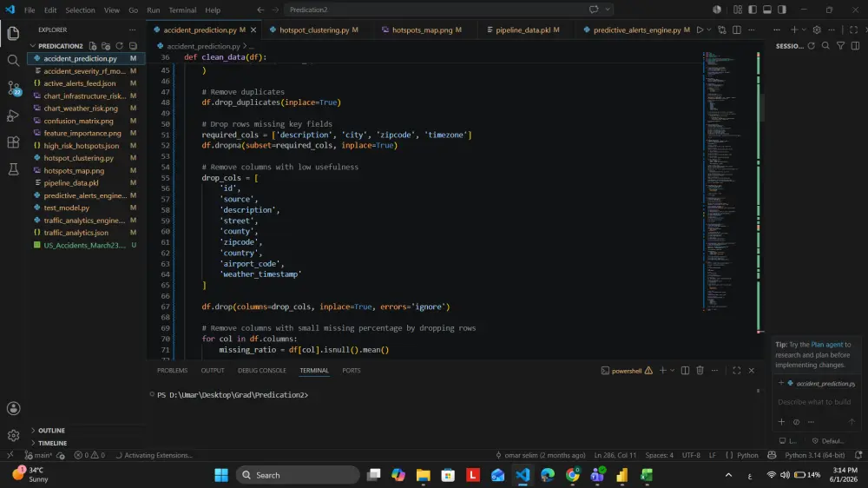Toggle the bottom panel visibility
The height and width of the screenshot is (488, 868).
coord(767,10)
